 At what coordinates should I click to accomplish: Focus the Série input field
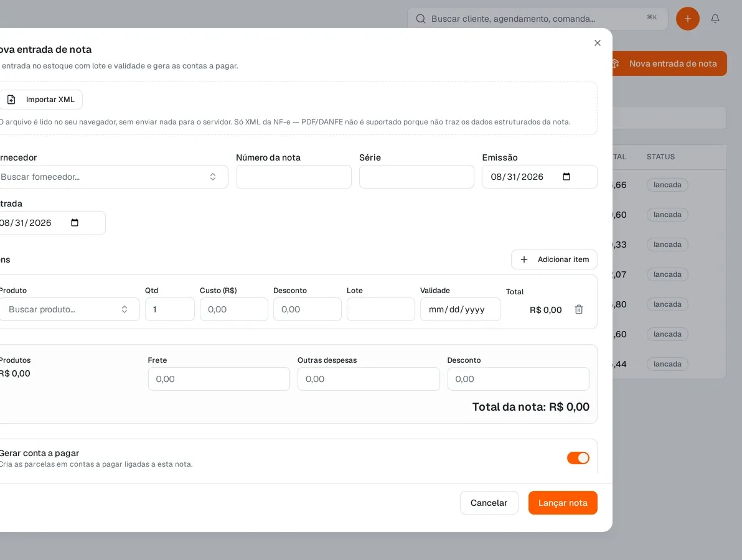pos(416,177)
